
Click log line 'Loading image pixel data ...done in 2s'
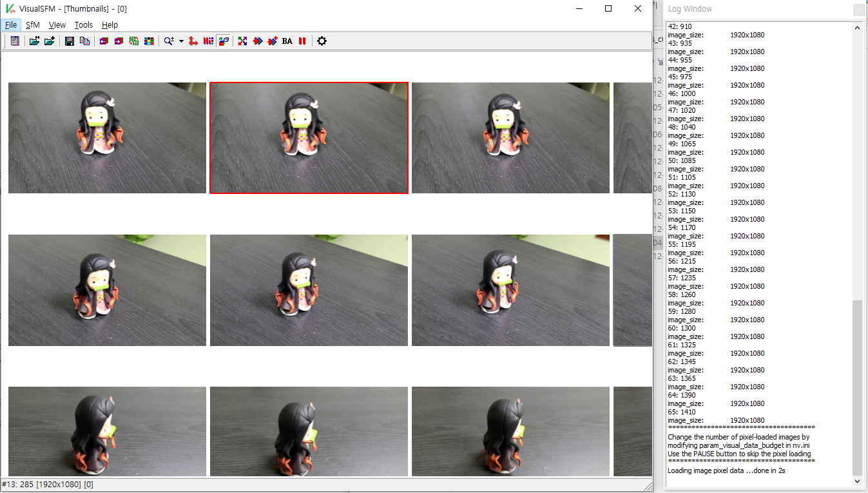pyautogui.click(x=726, y=470)
